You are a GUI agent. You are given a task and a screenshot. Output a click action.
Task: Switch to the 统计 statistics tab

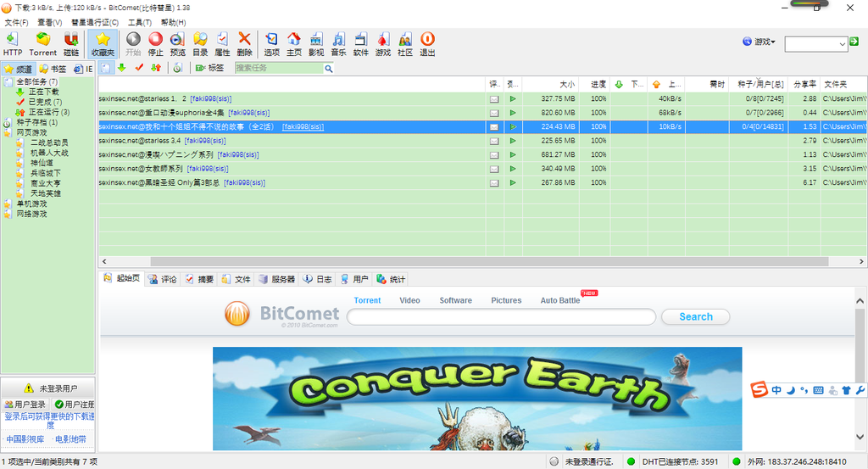point(391,279)
